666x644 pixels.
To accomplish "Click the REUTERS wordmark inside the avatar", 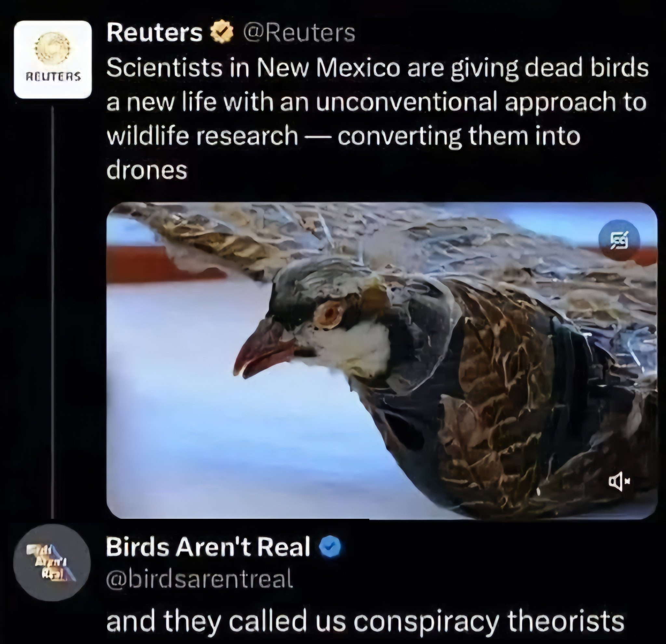I will pos(53,76).
